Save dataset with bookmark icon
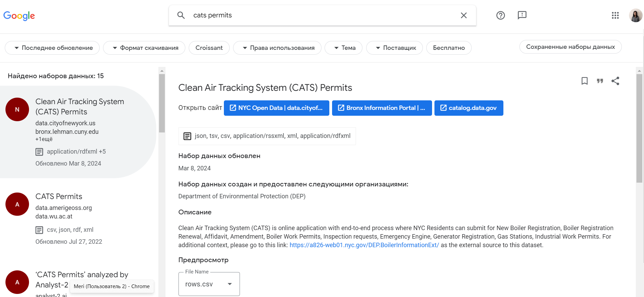Screen dimensions: 644x297 585,81
